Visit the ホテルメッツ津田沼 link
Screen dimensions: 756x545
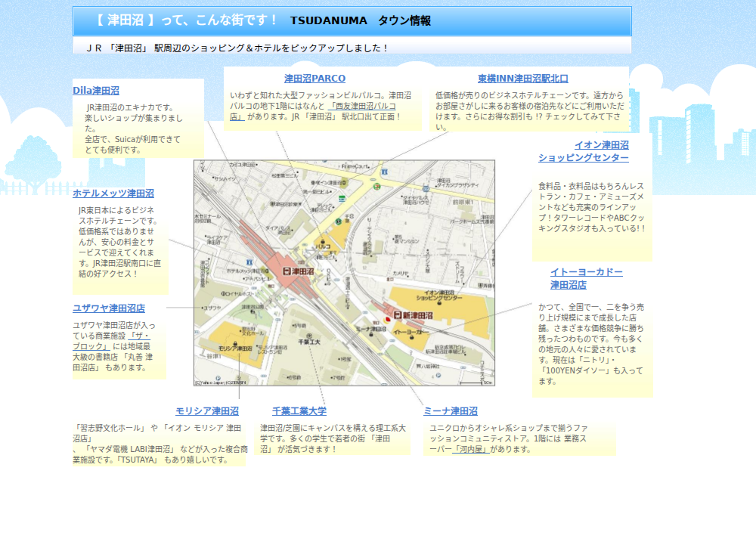pyautogui.click(x=113, y=194)
